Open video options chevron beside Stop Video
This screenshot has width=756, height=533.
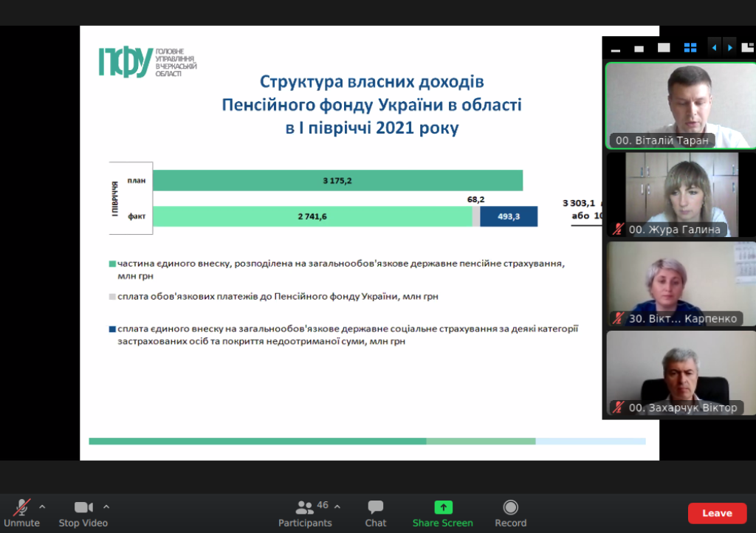[106, 507]
